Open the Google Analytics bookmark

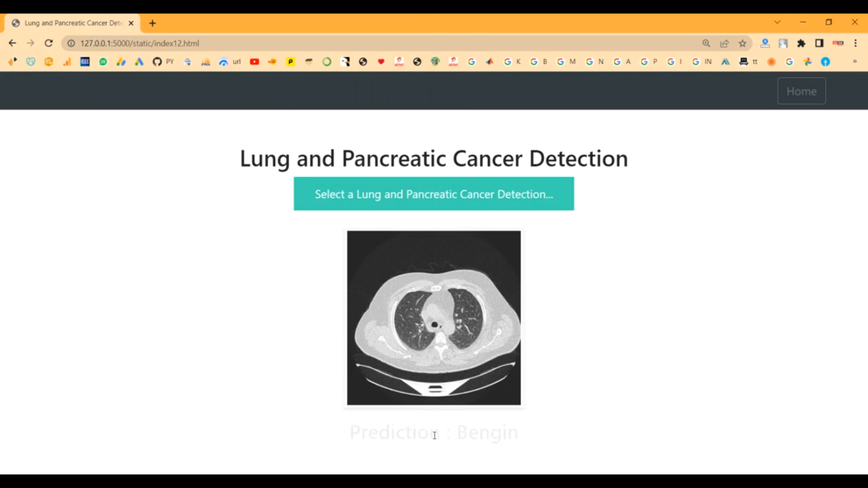(x=67, y=62)
